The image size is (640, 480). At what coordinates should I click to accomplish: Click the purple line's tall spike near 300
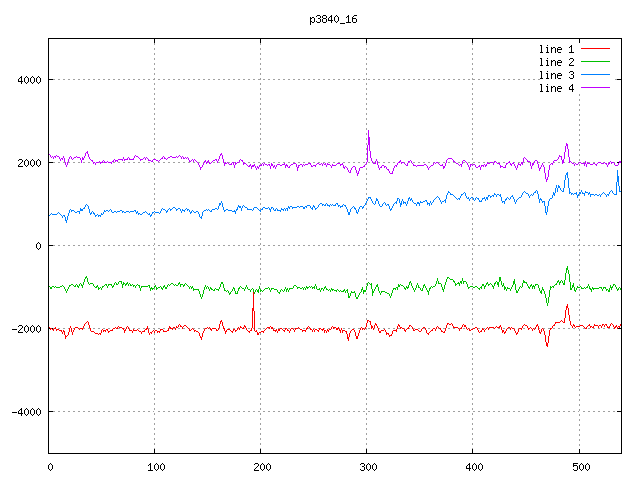coord(368,133)
